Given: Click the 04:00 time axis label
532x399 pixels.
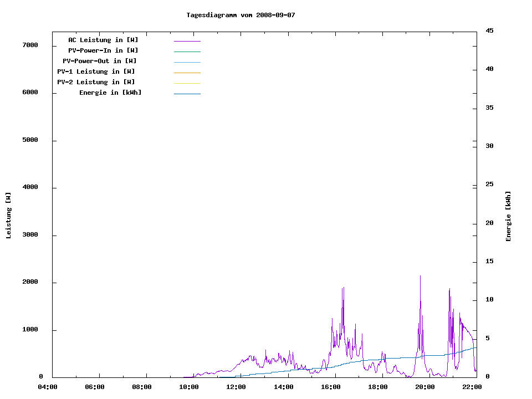Looking at the screenshot, I should pyautogui.click(x=48, y=387).
